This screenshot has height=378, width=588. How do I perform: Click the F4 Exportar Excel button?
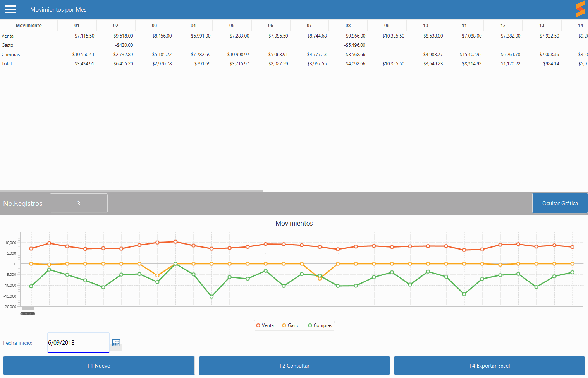click(x=489, y=366)
